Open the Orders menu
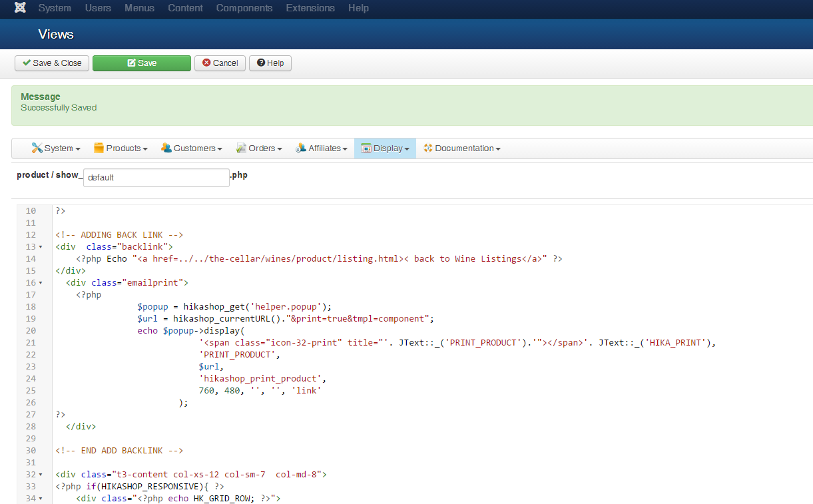This screenshot has height=504, width=813. coord(259,148)
